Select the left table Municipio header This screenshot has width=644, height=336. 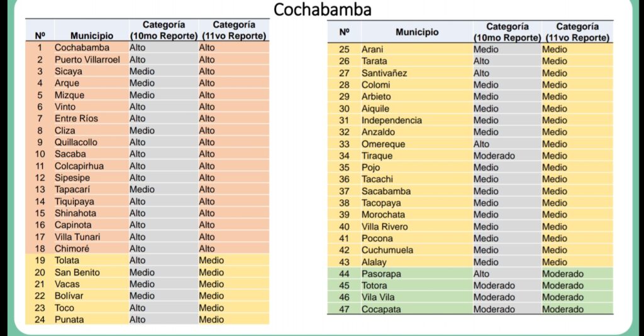point(92,36)
